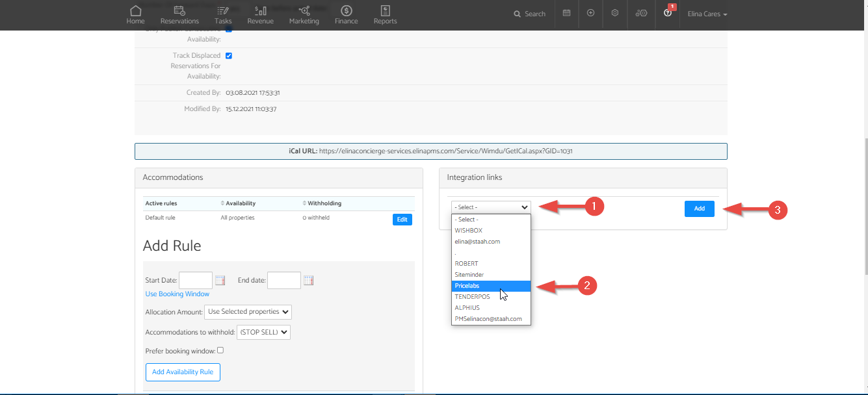868x395 pixels.
Task: Open the Reservations navigation tab
Action: coord(179,14)
